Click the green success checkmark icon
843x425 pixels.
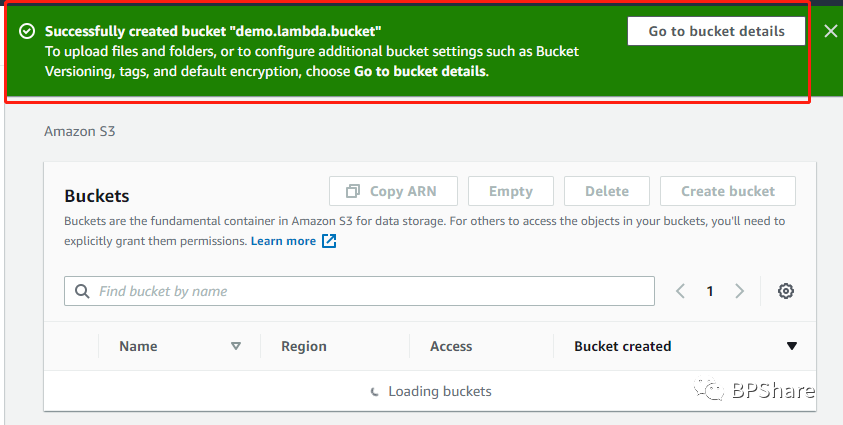coord(26,31)
